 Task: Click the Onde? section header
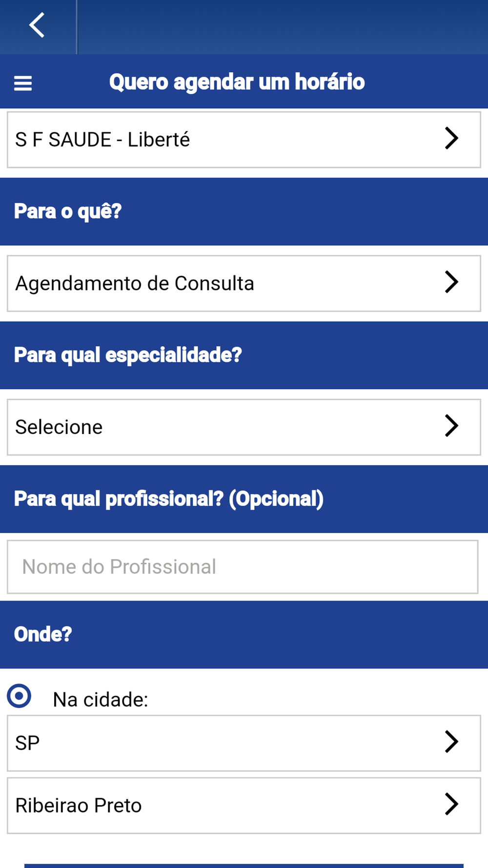click(x=43, y=635)
